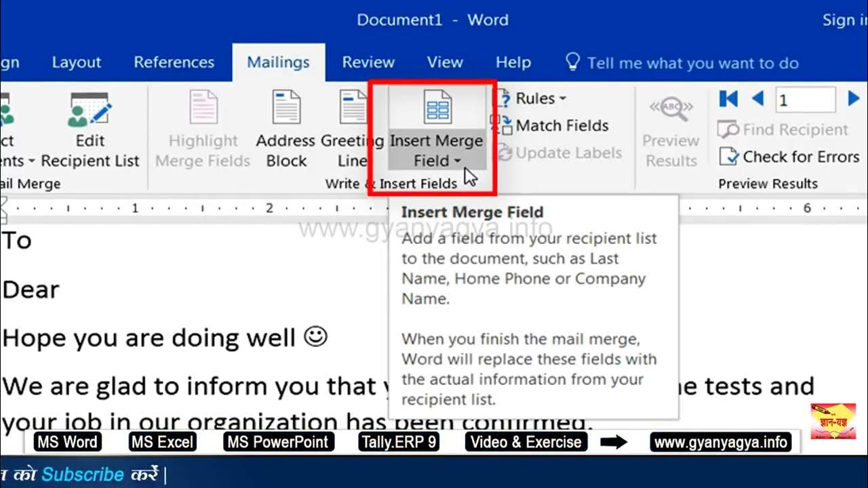Screen dimensions: 868x488
Task: Click Find Recipient
Action: click(x=783, y=129)
